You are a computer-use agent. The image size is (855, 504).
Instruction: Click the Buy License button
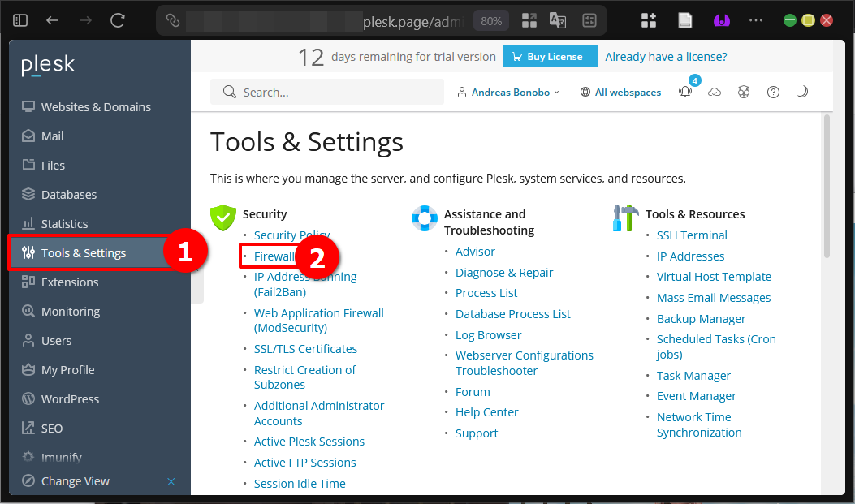[x=550, y=56]
